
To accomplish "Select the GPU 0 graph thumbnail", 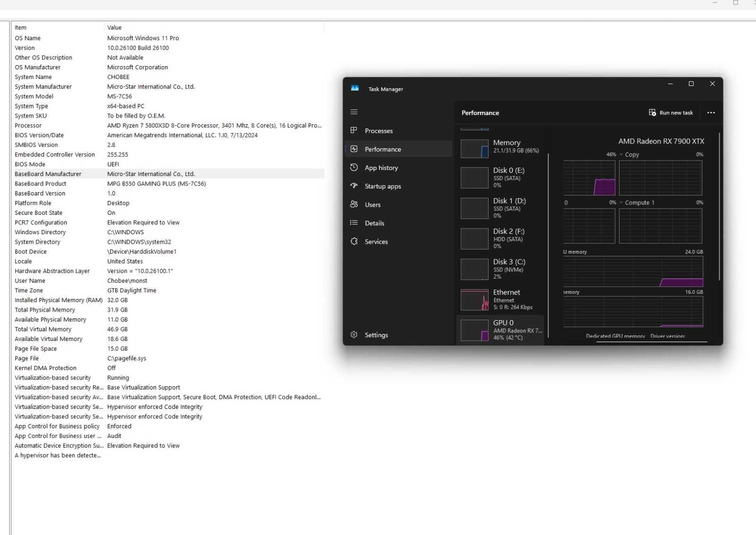I will point(474,330).
